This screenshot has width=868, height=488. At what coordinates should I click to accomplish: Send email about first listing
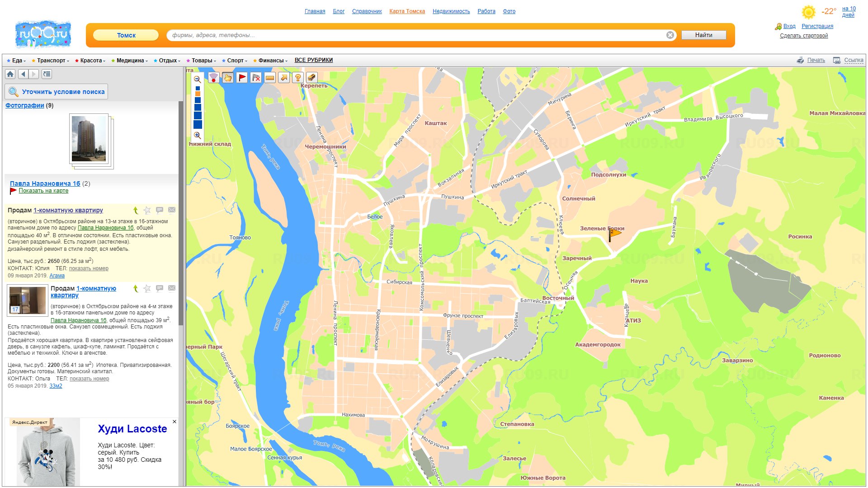172,210
